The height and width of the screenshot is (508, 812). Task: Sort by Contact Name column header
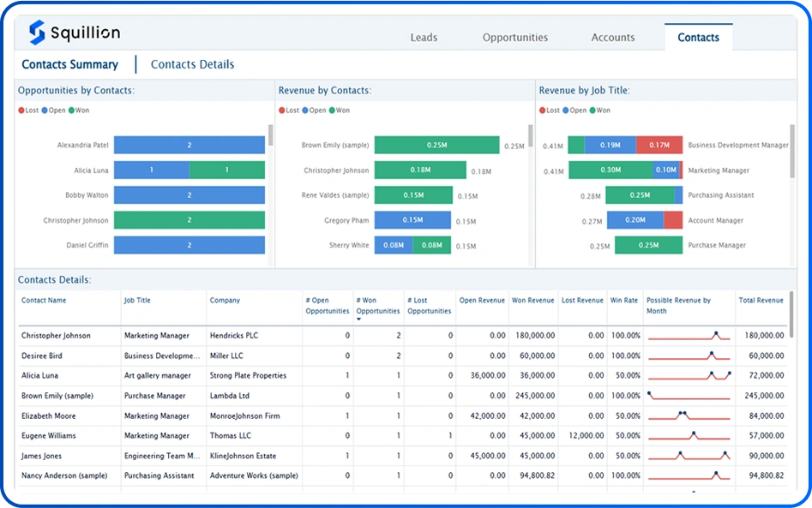click(x=44, y=301)
